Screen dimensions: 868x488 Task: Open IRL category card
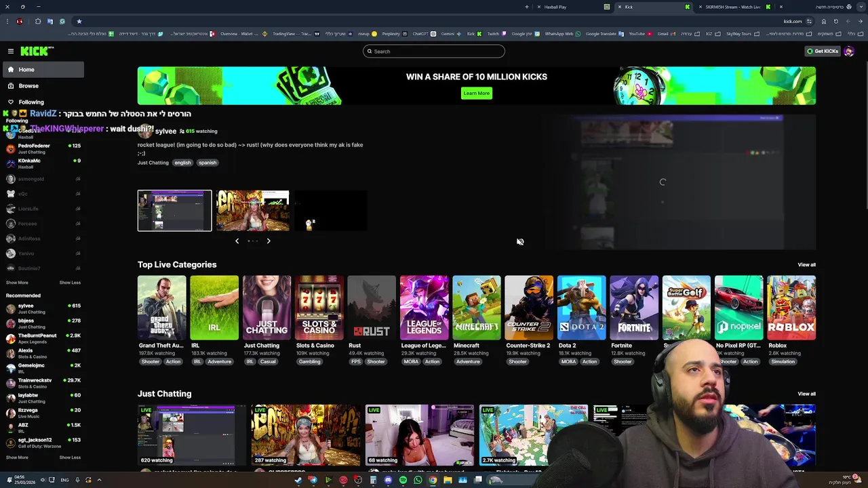coord(214,308)
